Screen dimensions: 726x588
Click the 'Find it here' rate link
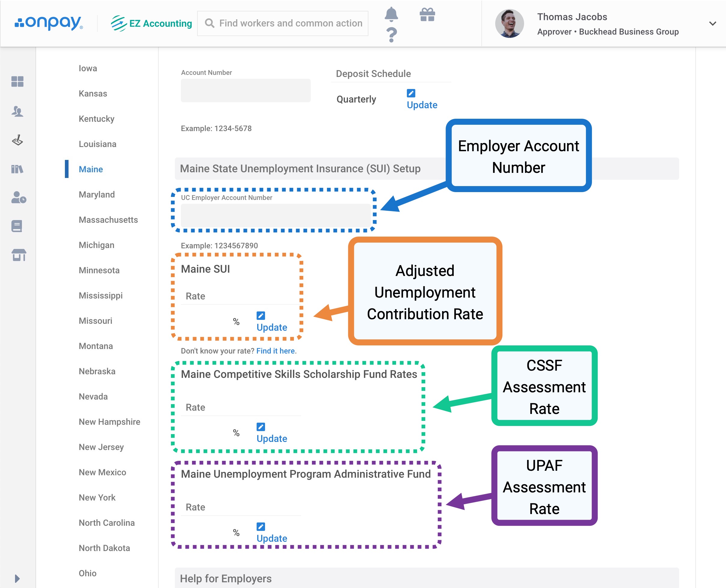click(x=275, y=351)
